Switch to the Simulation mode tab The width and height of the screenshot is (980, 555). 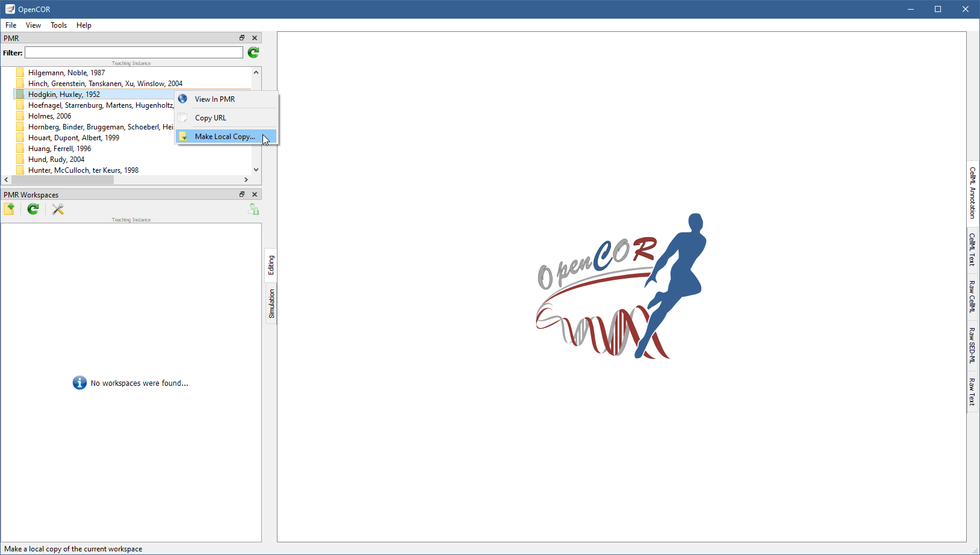tap(271, 303)
